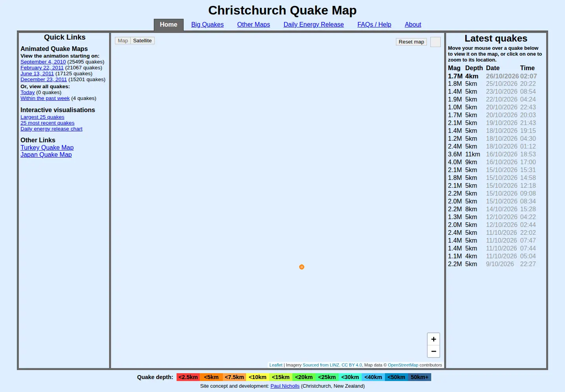Viewport: 565px width, 392px height.
Task: Zoom out with the minus button
Action: (434, 351)
